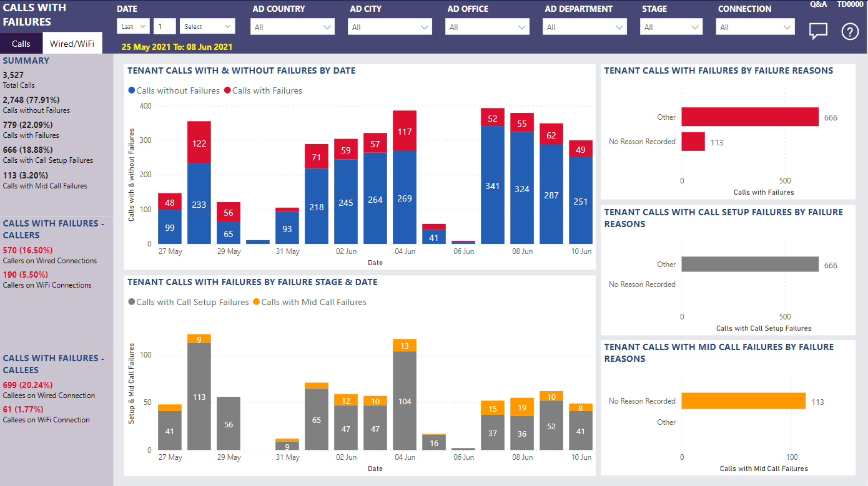Click the Calls without Failures legend marker

tap(132, 90)
